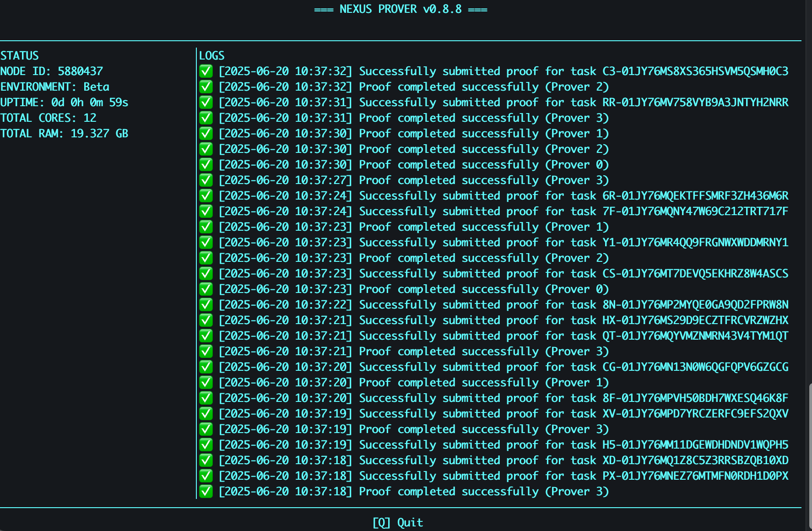Toggle the check next to Prover 2 completion at 10:37:32
The height and width of the screenshot is (531, 812).
206,87
